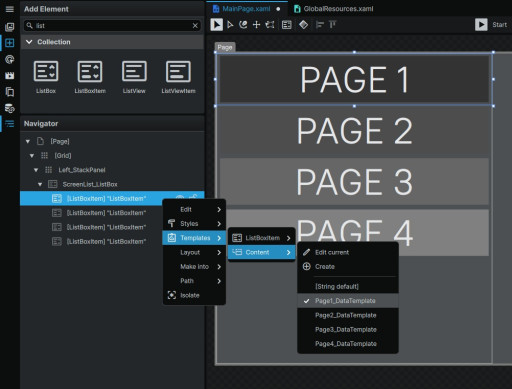Select PAGE 2 item on canvas

coord(354,131)
